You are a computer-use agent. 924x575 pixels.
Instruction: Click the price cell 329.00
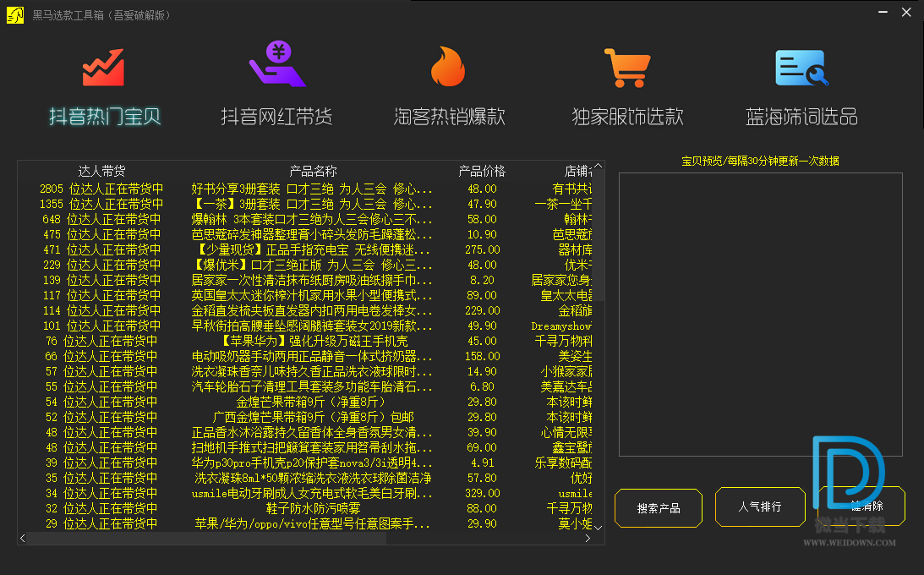[482, 493]
